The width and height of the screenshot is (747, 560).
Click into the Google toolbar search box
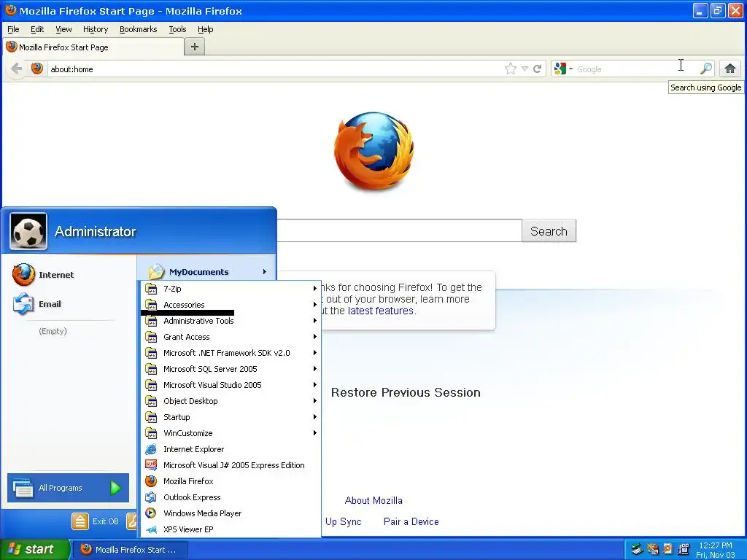636,69
